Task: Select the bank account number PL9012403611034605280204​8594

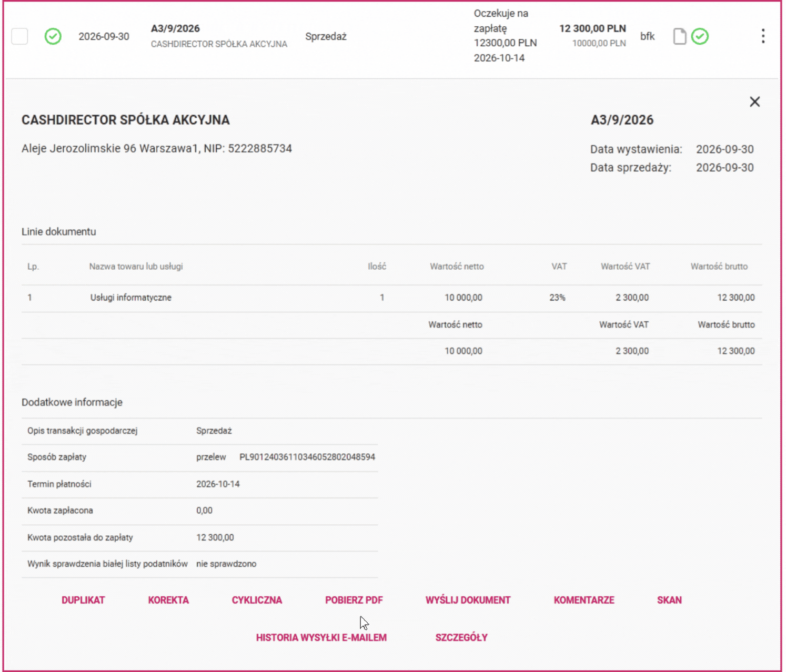Action: pyautogui.click(x=307, y=457)
